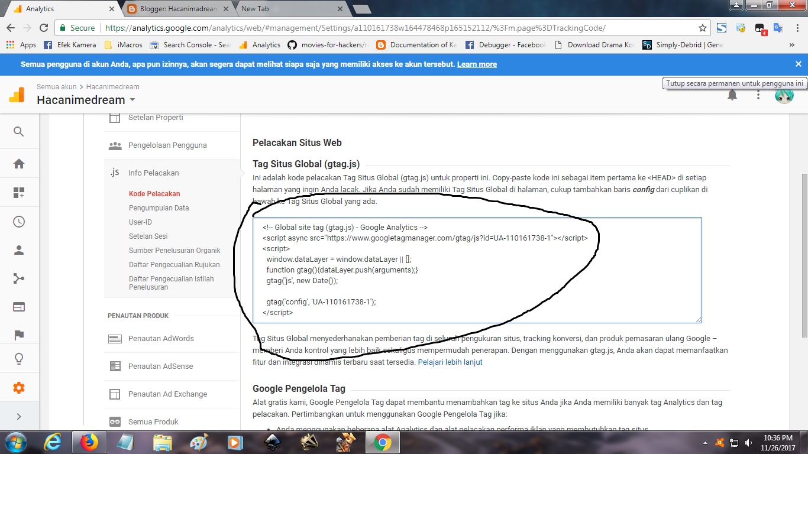The width and height of the screenshot is (808, 532).
Task: Click the browser back button
Action: click(x=11, y=28)
